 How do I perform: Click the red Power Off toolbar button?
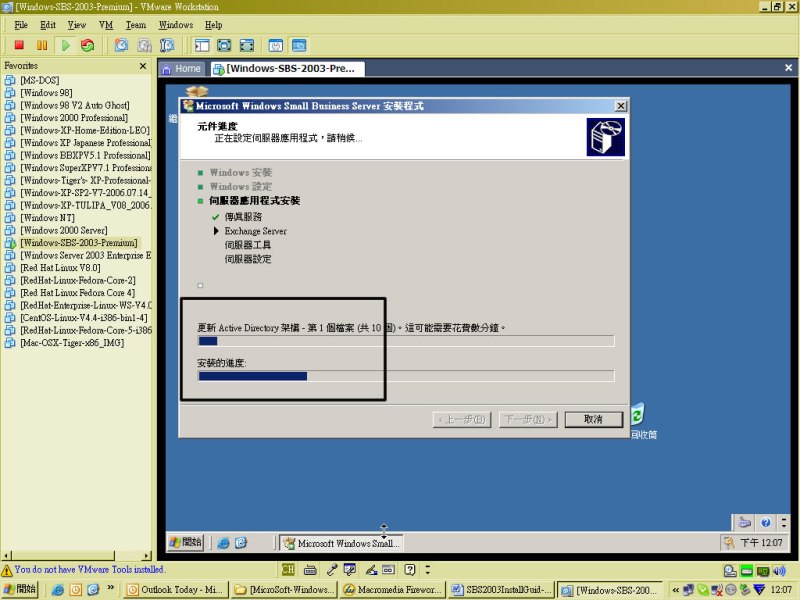point(19,45)
